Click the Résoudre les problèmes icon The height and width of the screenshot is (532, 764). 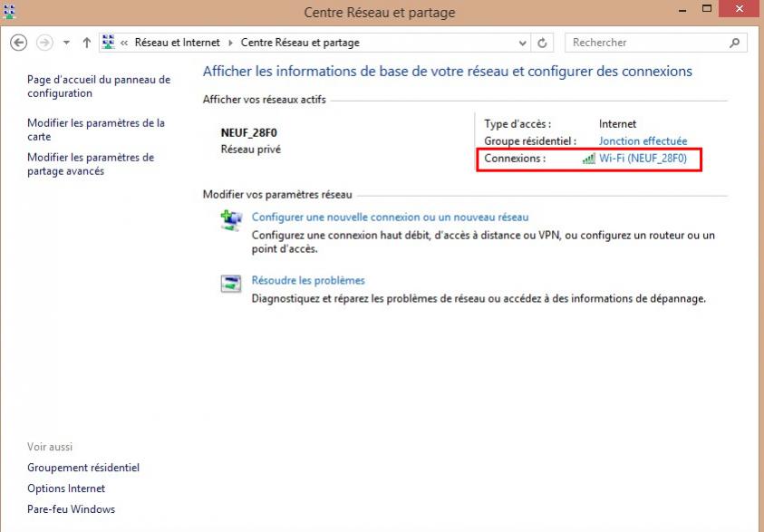(x=232, y=283)
